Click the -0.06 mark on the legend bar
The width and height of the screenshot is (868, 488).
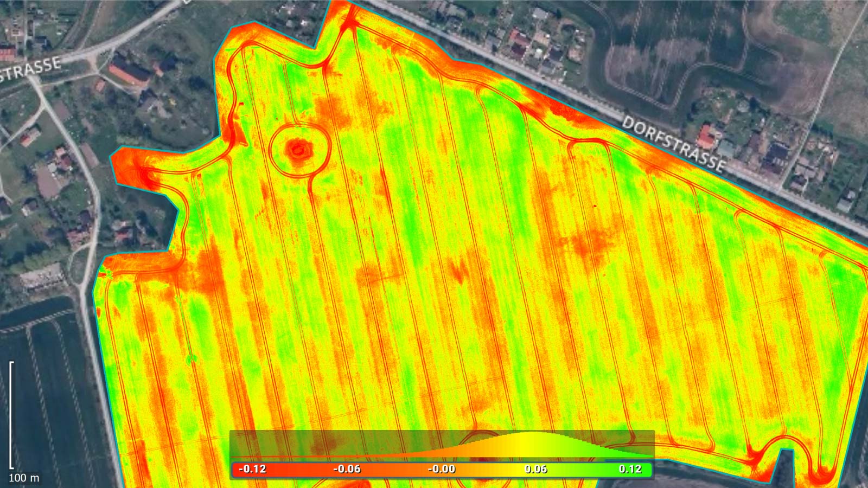click(x=347, y=469)
